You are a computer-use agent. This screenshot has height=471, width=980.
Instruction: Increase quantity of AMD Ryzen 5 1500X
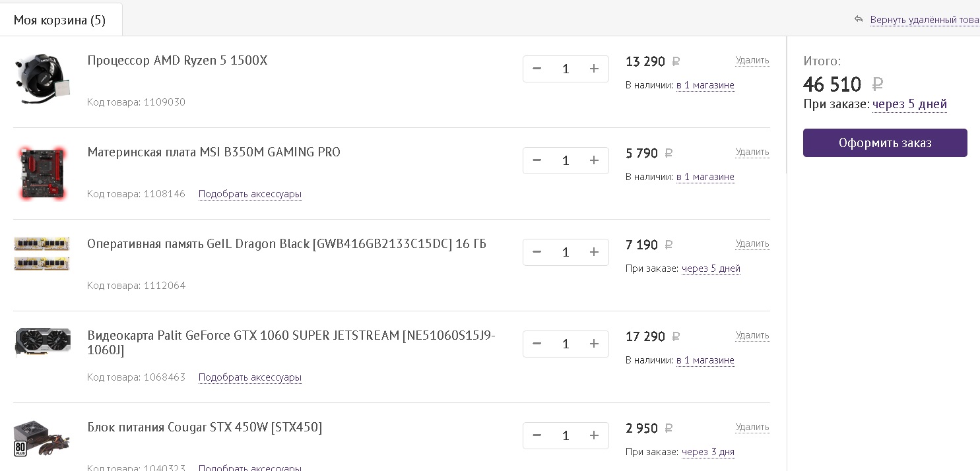[594, 69]
